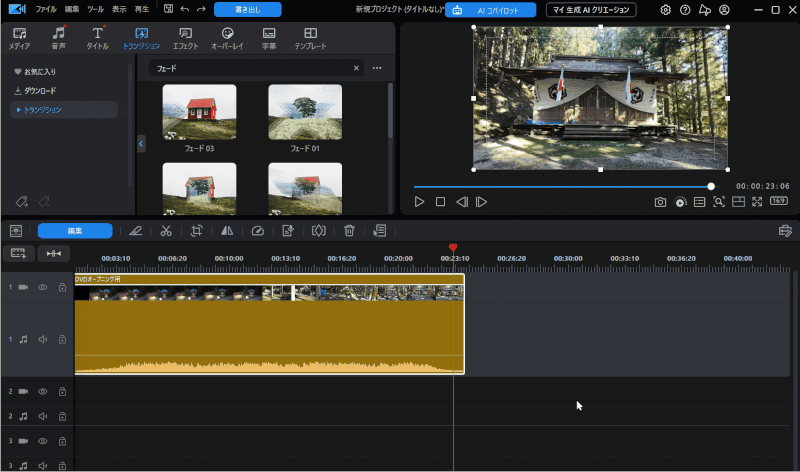Image resolution: width=800 pixels, height=472 pixels.
Task: Open the notifications megaphone icon
Action: 705,10
